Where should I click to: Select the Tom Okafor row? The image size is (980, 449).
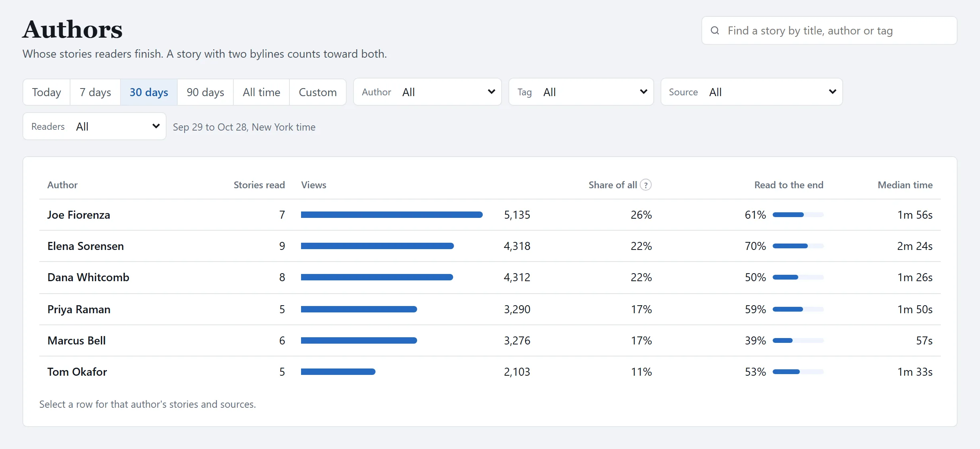pyautogui.click(x=490, y=372)
